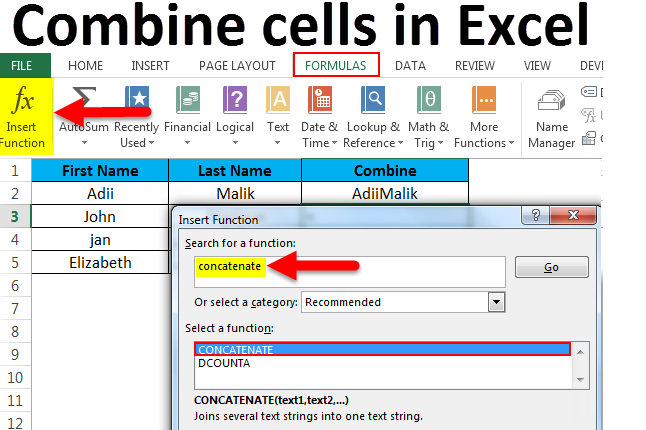Viewport: 646px width, 430px height.
Task: Switch to the REVIEW tab
Action: [x=475, y=65]
